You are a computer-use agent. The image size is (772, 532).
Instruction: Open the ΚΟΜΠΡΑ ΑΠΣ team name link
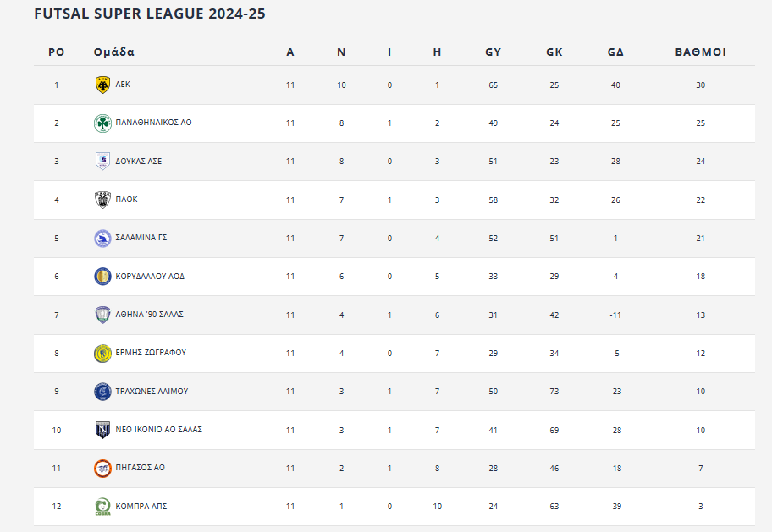(x=141, y=507)
